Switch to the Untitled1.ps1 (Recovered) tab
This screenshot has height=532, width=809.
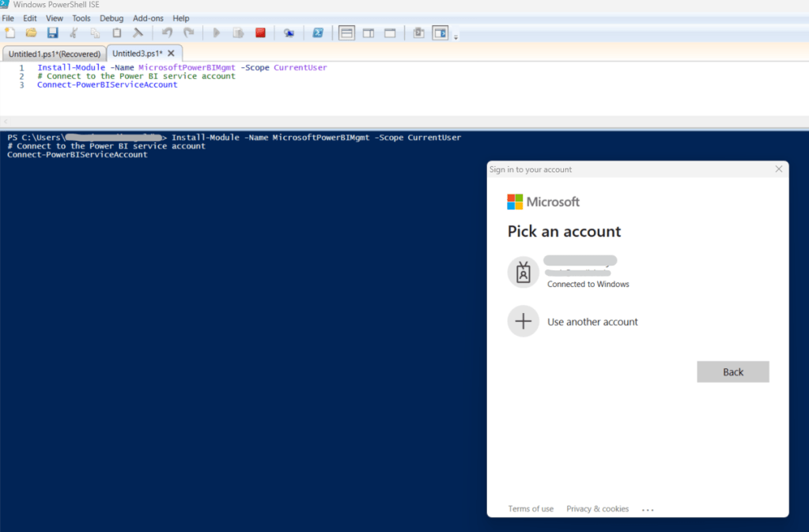pyautogui.click(x=54, y=54)
